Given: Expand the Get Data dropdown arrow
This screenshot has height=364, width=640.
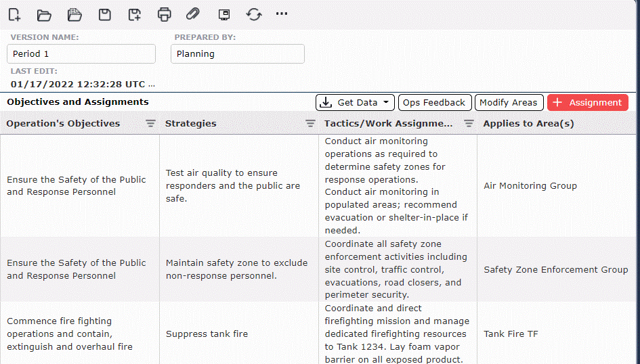Looking at the screenshot, I should (x=386, y=103).
